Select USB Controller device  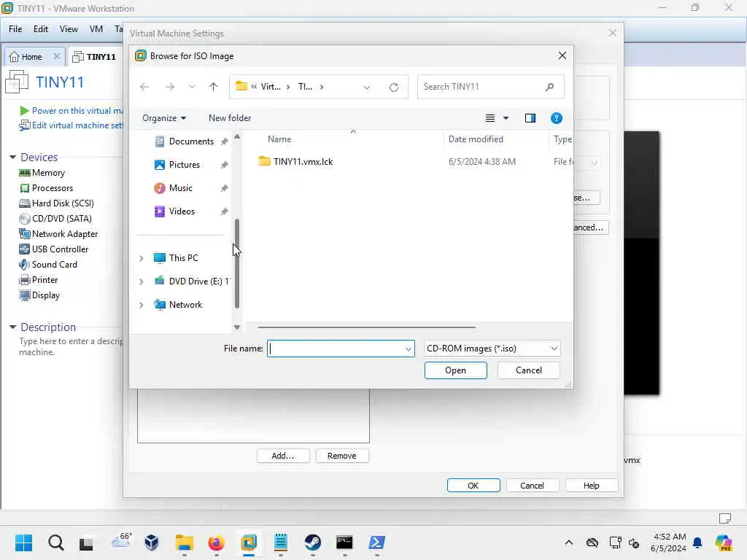pos(53,249)
